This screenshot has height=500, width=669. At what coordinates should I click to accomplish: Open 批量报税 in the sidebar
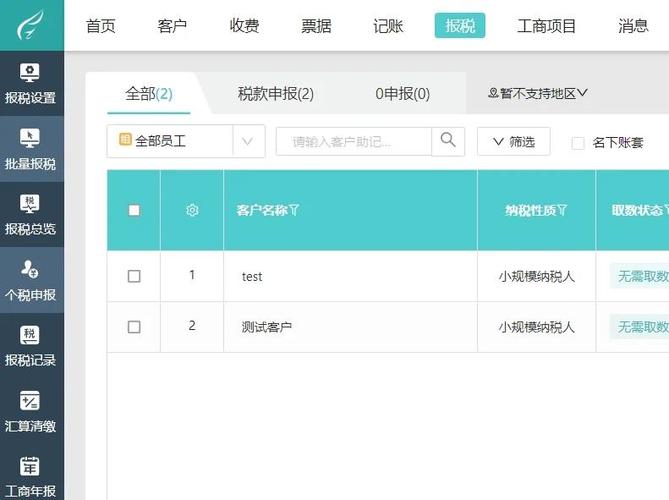30,149
